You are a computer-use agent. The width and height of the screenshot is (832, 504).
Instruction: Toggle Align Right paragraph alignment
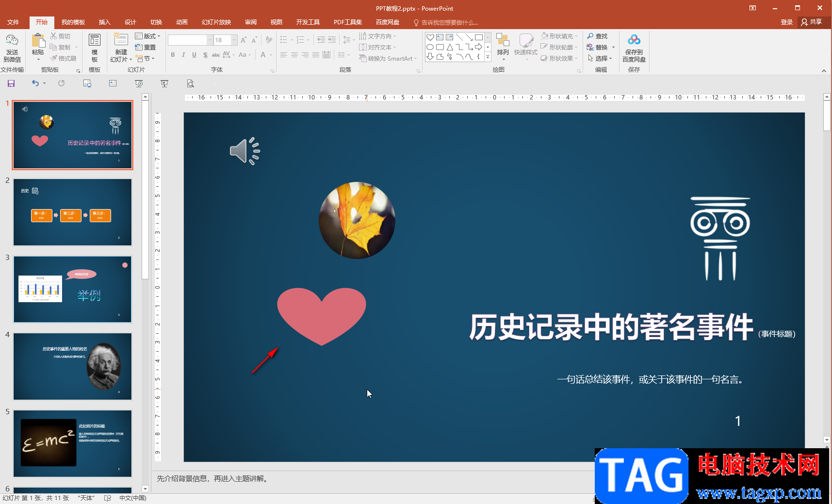tap(305, 55)
